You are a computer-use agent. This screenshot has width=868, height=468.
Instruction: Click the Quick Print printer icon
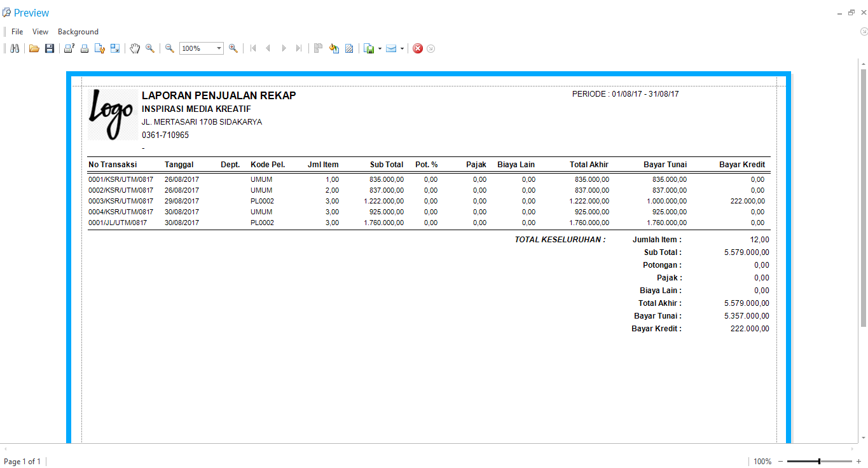84,48
